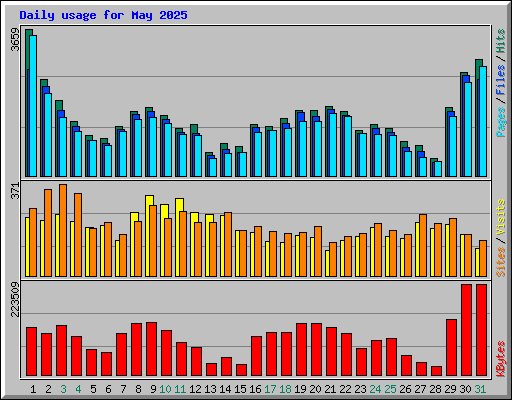Click the orange visits bar for day 27

point(423,245)
